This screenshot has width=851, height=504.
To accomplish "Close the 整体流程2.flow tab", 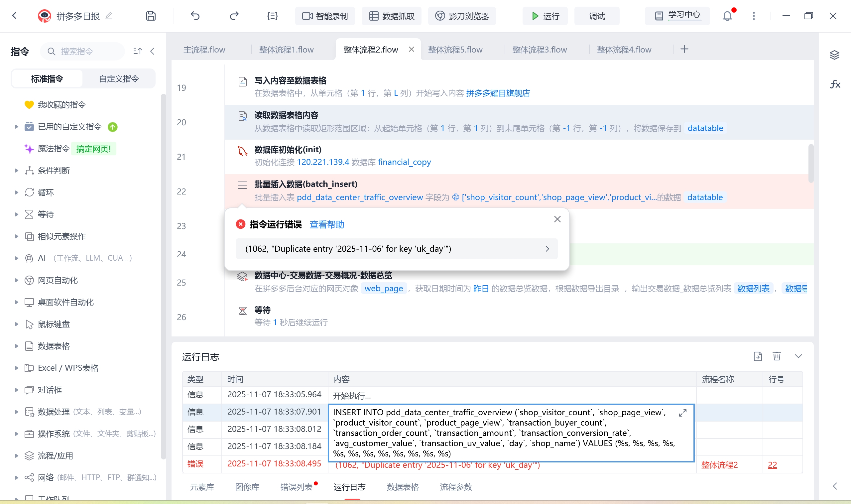I will pos(411,49).
